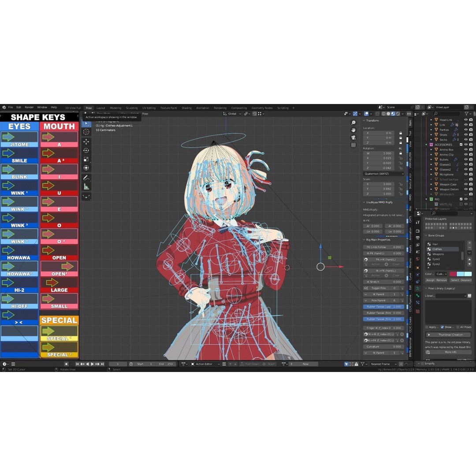Add bone group with plus button

(x=469, y=243)
